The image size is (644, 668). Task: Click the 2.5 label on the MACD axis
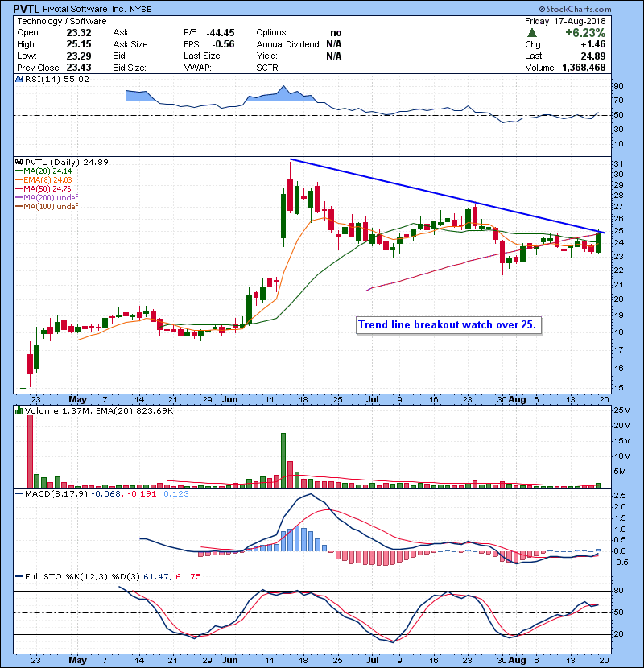[620, 496]
